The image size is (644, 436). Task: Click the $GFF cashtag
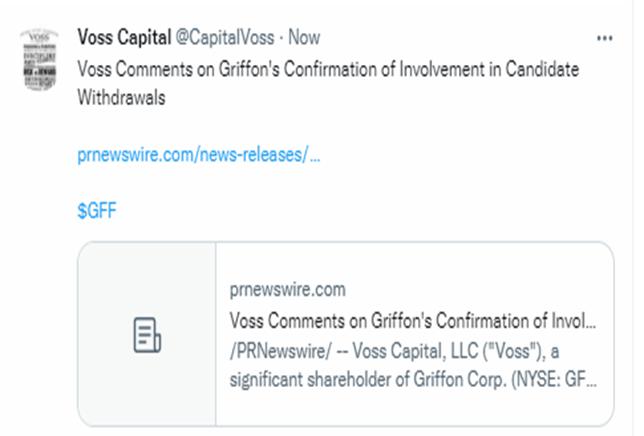[x=98, y=211]
